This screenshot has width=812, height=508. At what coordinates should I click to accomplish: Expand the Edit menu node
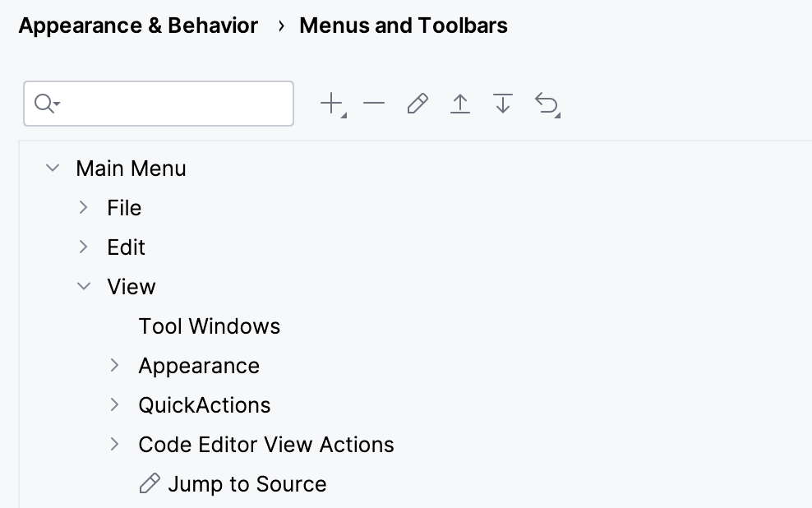point(83,247)
